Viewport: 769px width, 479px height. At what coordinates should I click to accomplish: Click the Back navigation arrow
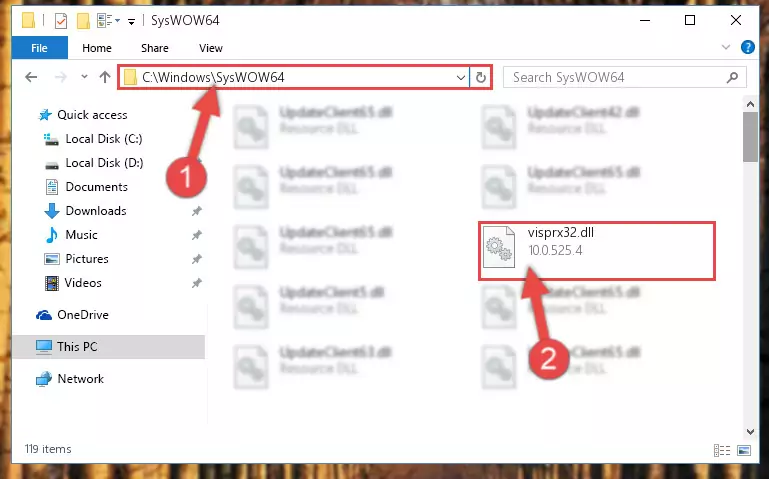pyautogui.click(x=31, y=77)
